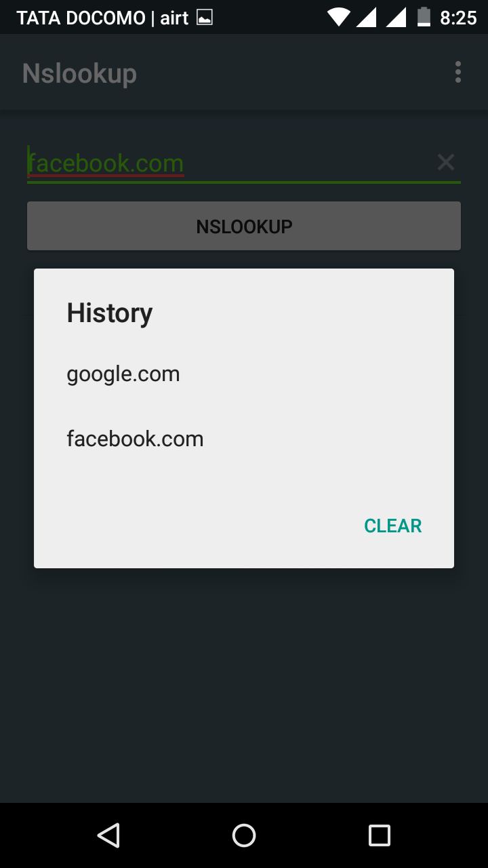Viewport: 488px width, 868px height.
Task: Tap the picture notification icon in status bar
Action: [x=204, y=18]
